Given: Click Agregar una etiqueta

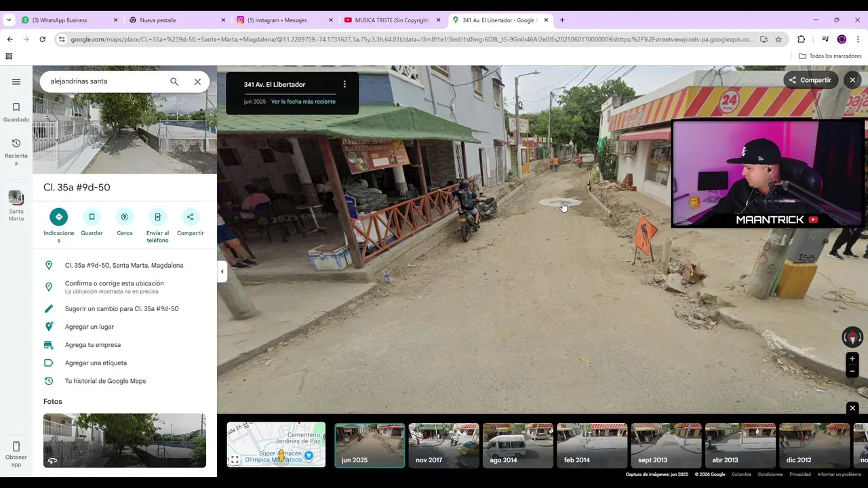Looking at the screenshot, I should click(x=125, y=363).
